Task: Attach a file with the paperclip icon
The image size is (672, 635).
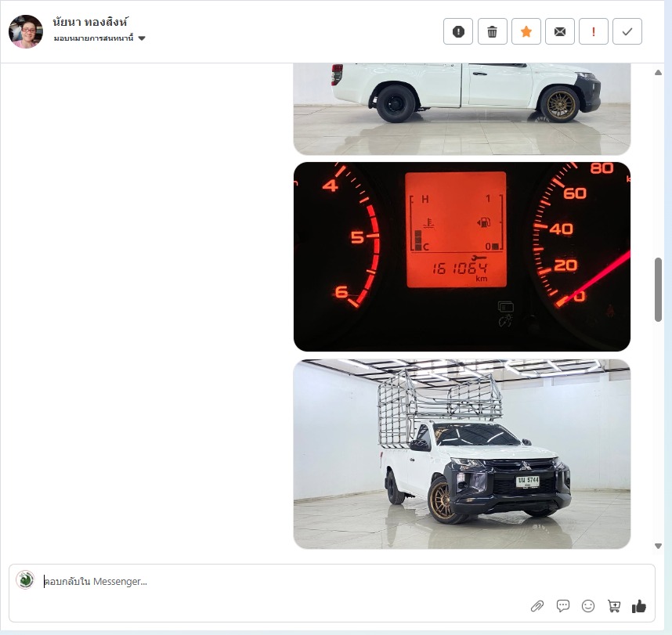Action: [537, 606]
